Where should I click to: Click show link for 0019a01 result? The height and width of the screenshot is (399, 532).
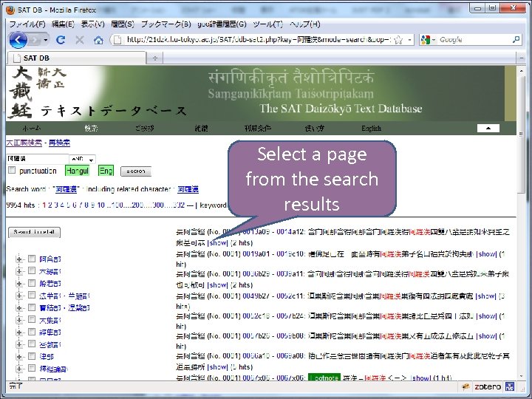(x=486, y=254)
